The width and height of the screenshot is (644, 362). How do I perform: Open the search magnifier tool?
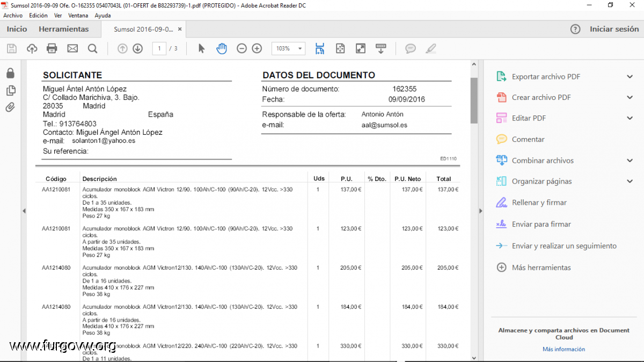coord(93,49)
